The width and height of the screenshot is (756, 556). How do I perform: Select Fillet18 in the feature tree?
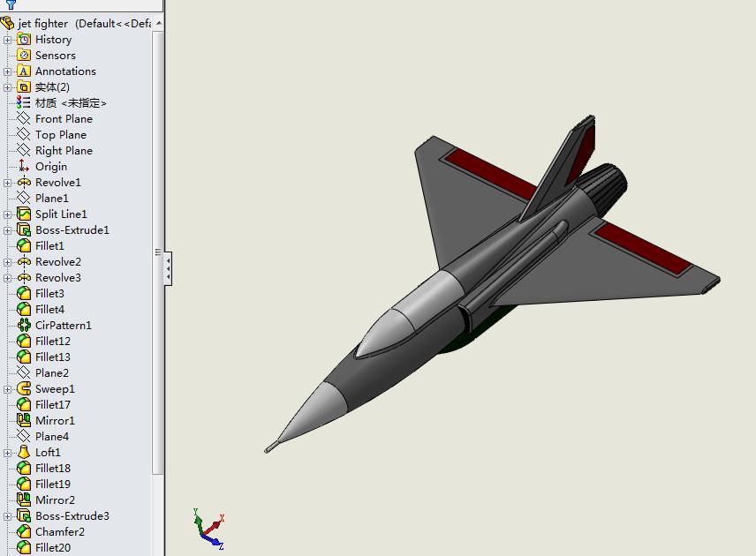click(x=53, y=469)
